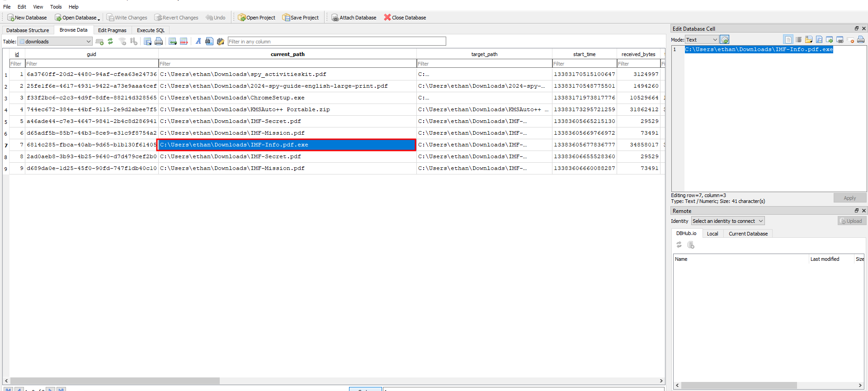Image resolution: width=868 pixels, height=391 pixels.
Task: Click the Open Project button
Action: point(256,18)
